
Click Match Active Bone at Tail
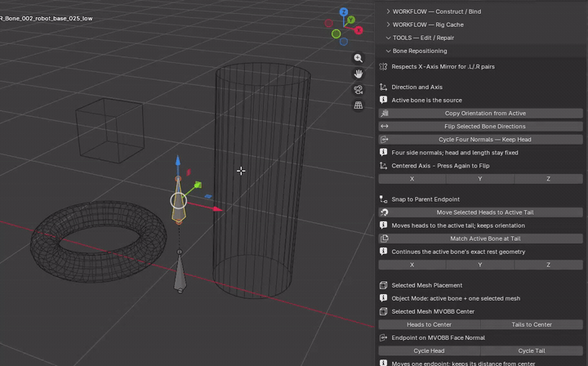tap(481, 239)
